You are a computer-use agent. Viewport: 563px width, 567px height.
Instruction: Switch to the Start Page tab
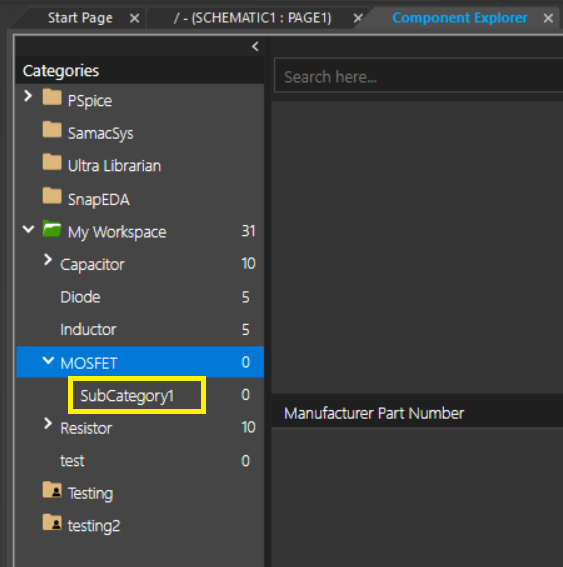click(x=80, y=18)
